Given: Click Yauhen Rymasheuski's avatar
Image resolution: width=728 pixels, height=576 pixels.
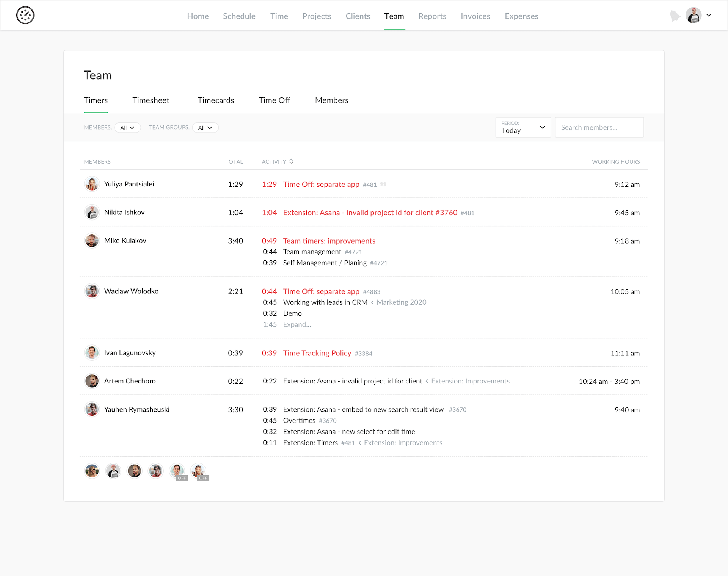Looking at the screenshot, I should (92, 409).
